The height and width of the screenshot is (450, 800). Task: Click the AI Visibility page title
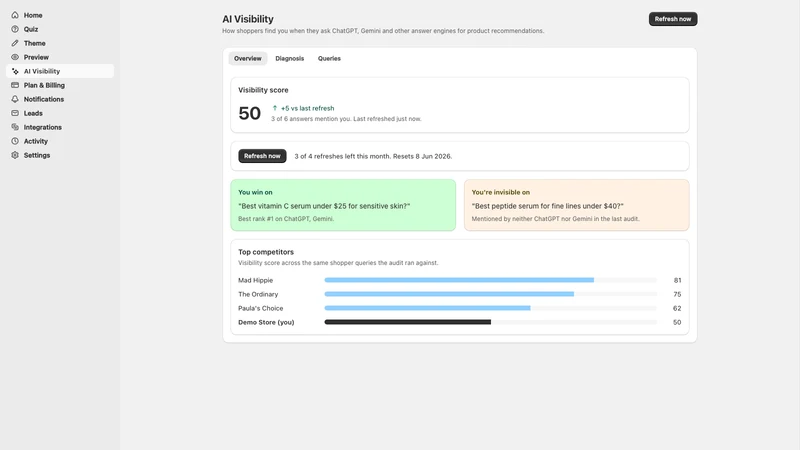pos(248,19)
